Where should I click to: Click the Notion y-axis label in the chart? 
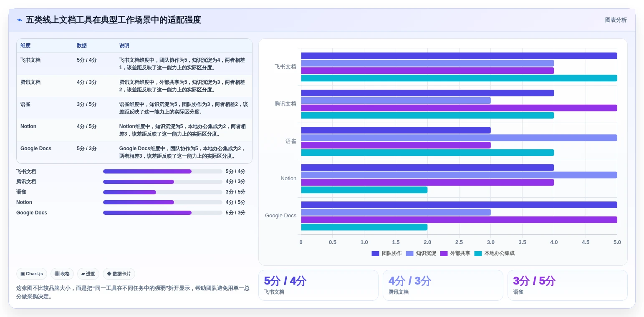(288, 179)
